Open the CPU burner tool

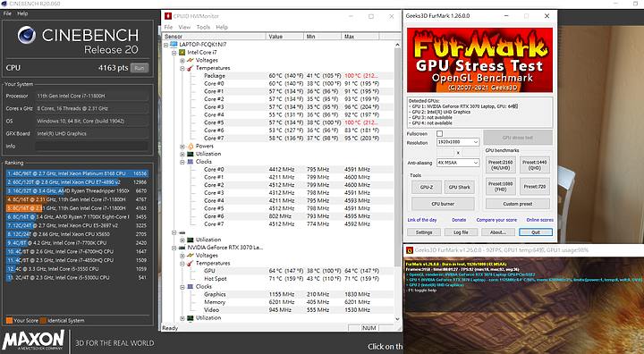tap(443, 204)
